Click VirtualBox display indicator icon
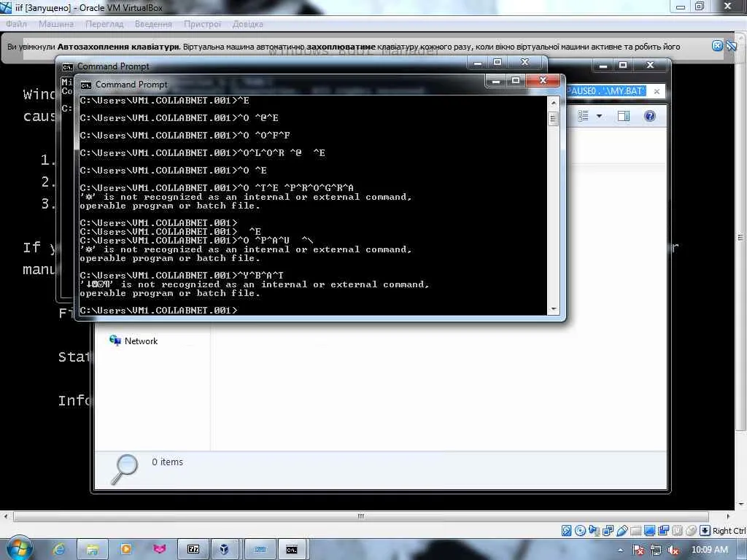The width and height of the screenshot is (747, 560). pos(649,531)
